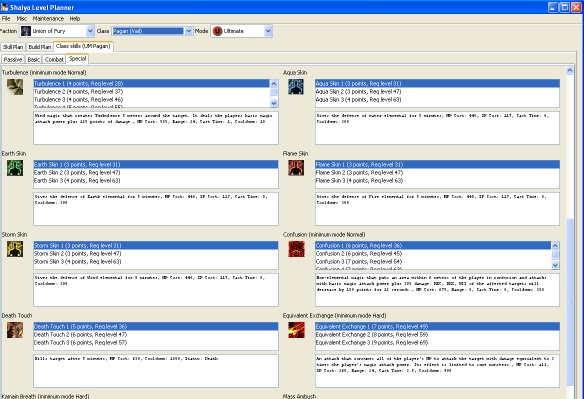Click the Flame Skin skill icon
The width and height of the screenshot is (584, 399).
pyautogui.click(x=296, y=168)
